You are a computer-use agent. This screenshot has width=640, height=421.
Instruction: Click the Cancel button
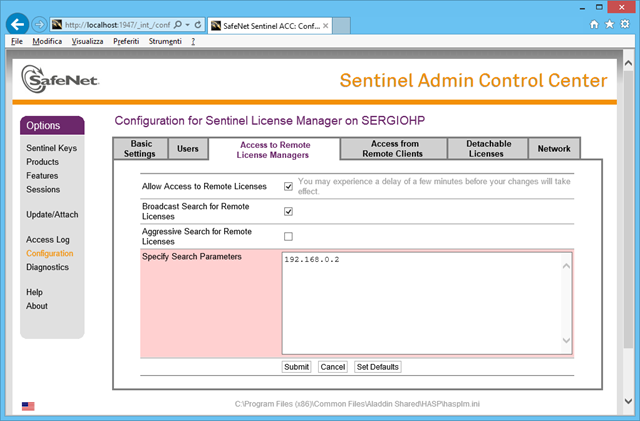click(333, 367)
